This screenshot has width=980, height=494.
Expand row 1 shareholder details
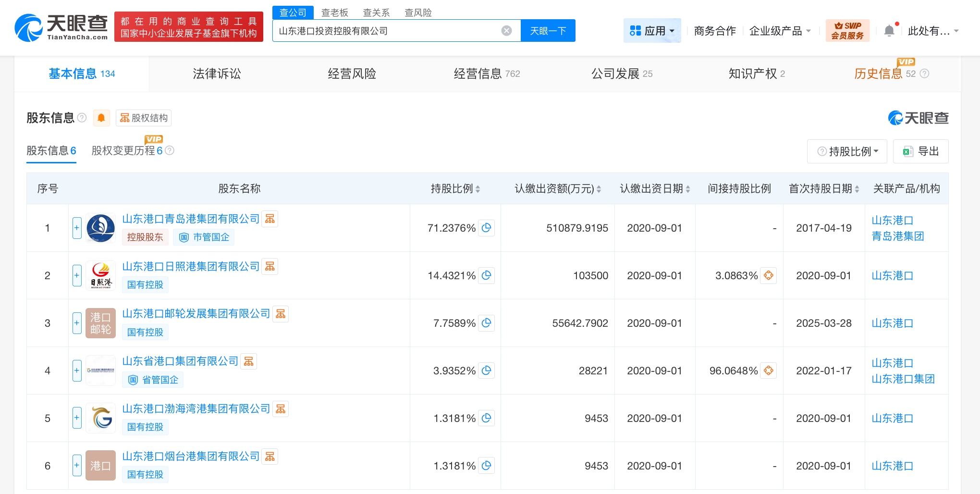pos(77,228)
